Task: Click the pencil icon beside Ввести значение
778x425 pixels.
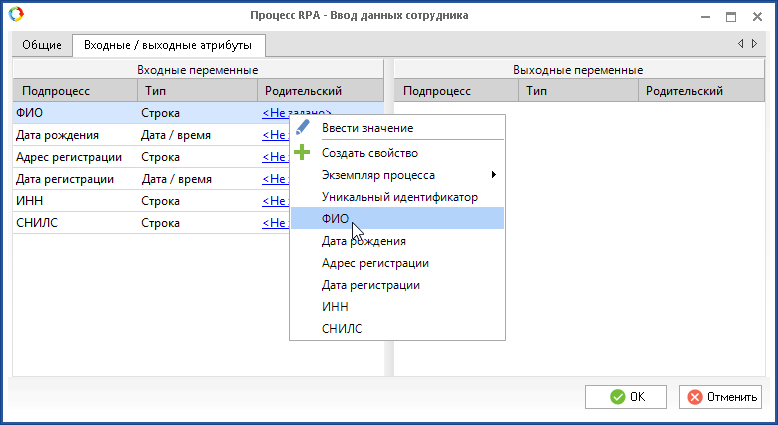Action: (x=303, y=128)
